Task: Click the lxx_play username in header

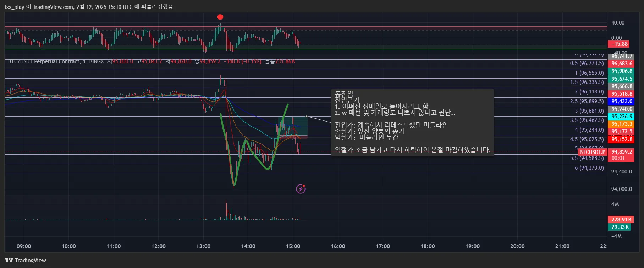Action: 15,7
